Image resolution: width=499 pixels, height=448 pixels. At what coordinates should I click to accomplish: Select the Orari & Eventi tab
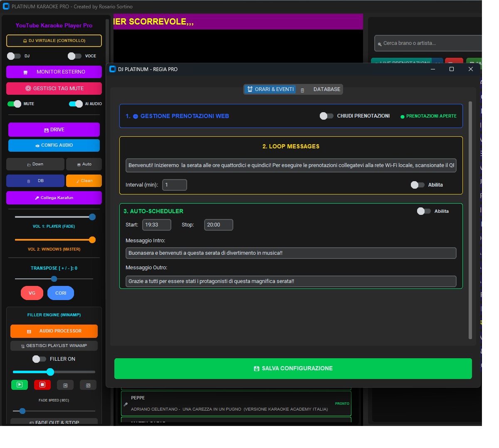coord(270,89)
